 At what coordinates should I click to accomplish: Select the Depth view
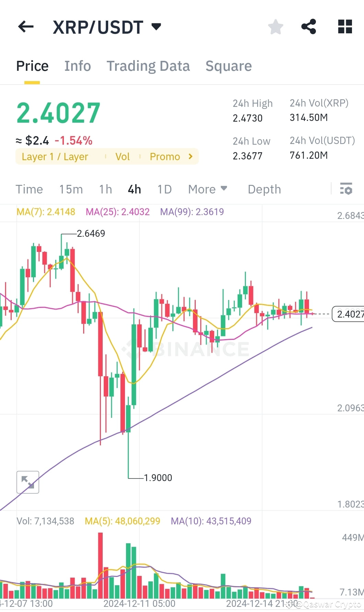[264, 189]
